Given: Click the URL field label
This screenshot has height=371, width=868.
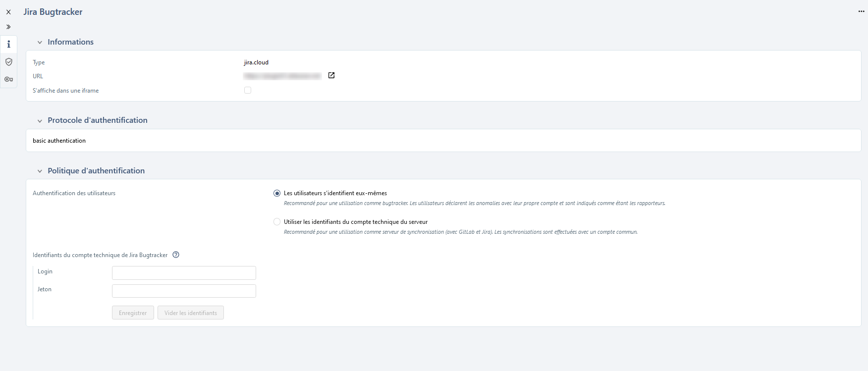Looking at the screenshot, I should 38,76.
